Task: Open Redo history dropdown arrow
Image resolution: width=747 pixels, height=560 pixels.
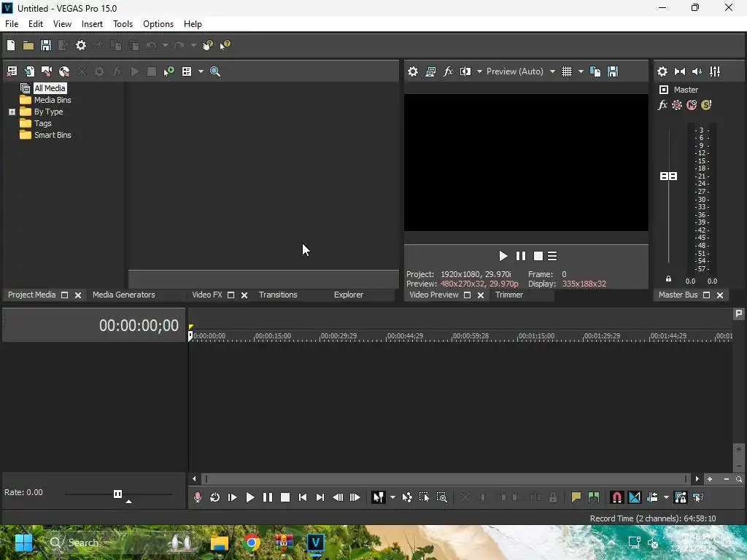Action: pos(193,45)
